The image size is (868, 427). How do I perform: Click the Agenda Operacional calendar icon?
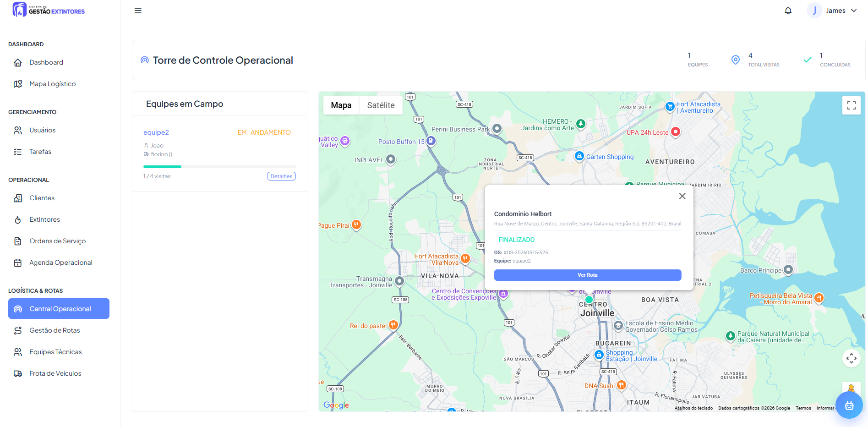pyautogui.click(x=18, y=263)
